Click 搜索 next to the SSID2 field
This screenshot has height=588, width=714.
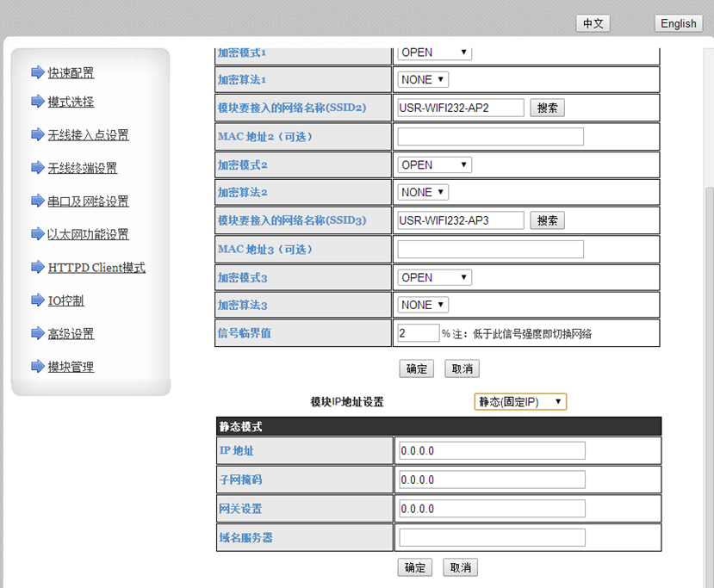547,108
